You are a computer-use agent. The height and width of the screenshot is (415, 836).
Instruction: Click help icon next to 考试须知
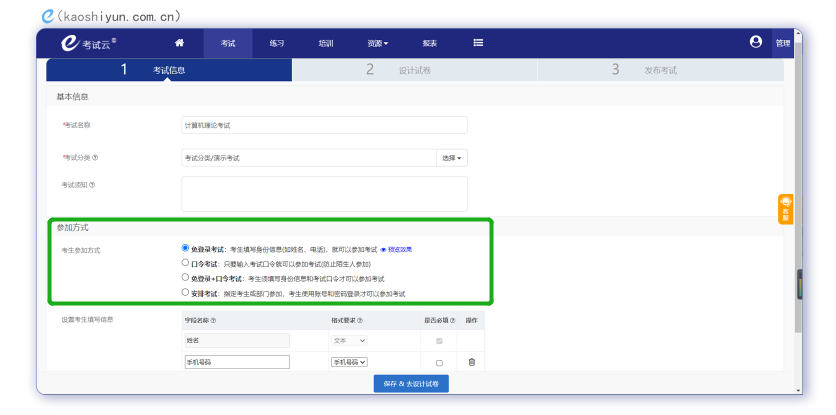coord(92,185)
